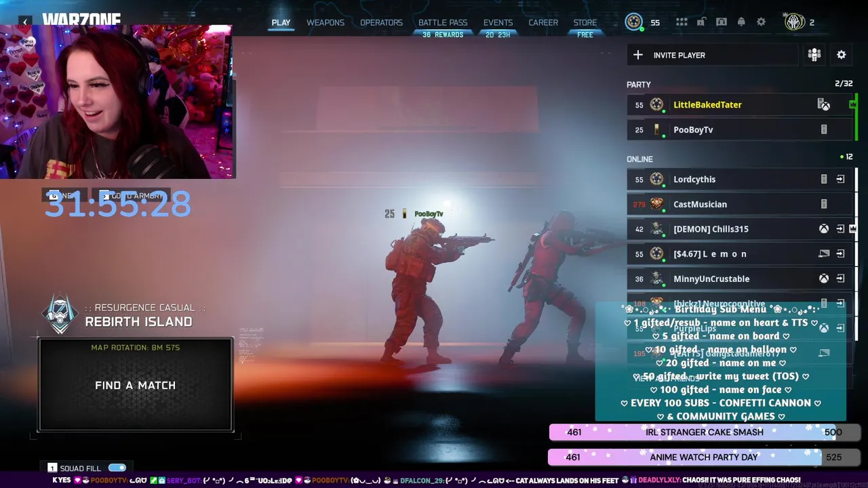Go back using the top-left arrow
868x488 pixels.
tap(25, 22)
